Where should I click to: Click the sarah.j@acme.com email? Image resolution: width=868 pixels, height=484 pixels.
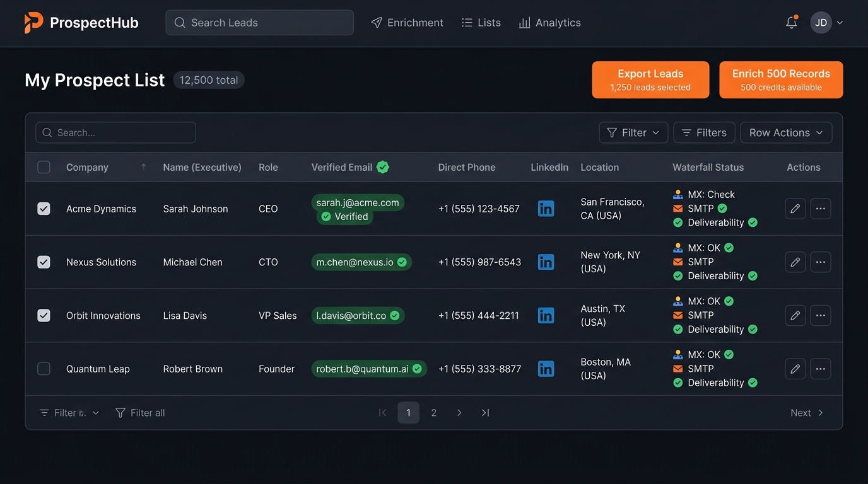coord(358,202)
